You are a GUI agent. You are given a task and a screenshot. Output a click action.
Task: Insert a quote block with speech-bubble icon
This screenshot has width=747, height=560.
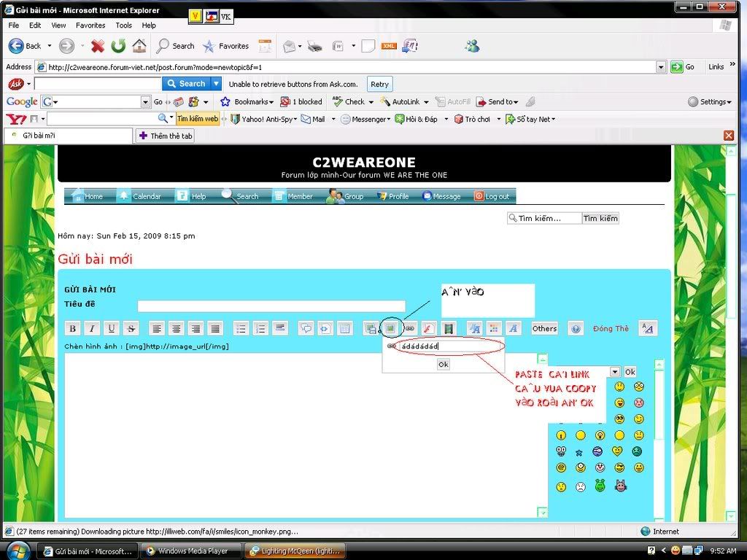[306, 328]
